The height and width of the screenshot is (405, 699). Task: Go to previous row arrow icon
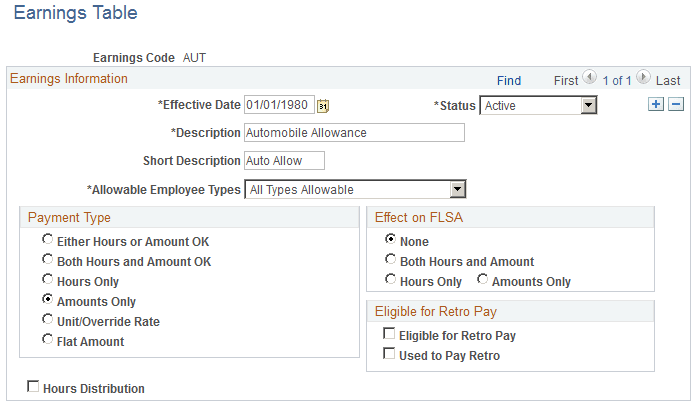[x=589, y=78]
